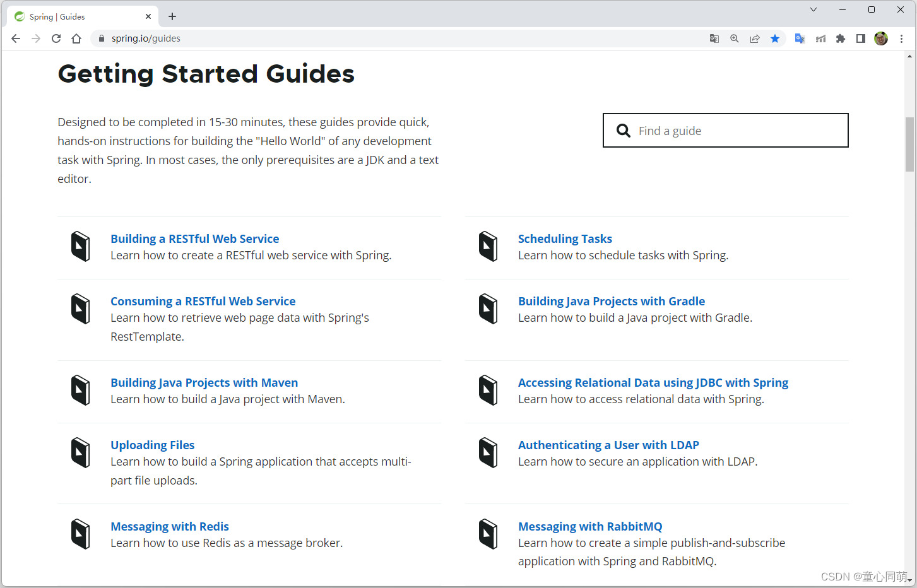Viewport: 917px width, 588px height.
Task: Click the book icon beside Scheduling Tasks
Action: coord(488,246)
